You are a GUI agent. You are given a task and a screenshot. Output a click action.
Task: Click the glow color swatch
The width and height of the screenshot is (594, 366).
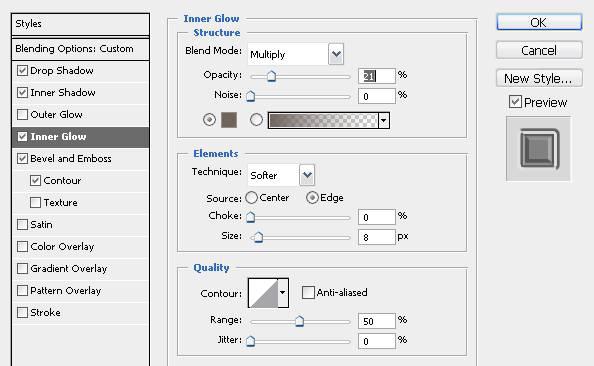click(x=229, y=120)
